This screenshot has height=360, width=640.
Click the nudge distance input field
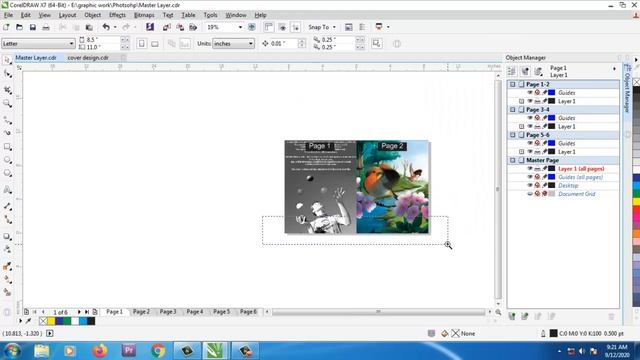point(283,44)
